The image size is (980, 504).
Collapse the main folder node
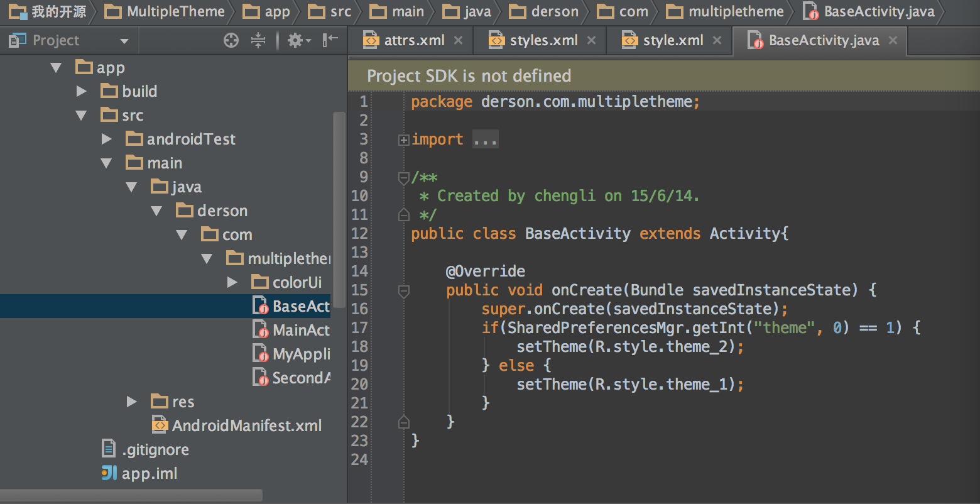107,163
